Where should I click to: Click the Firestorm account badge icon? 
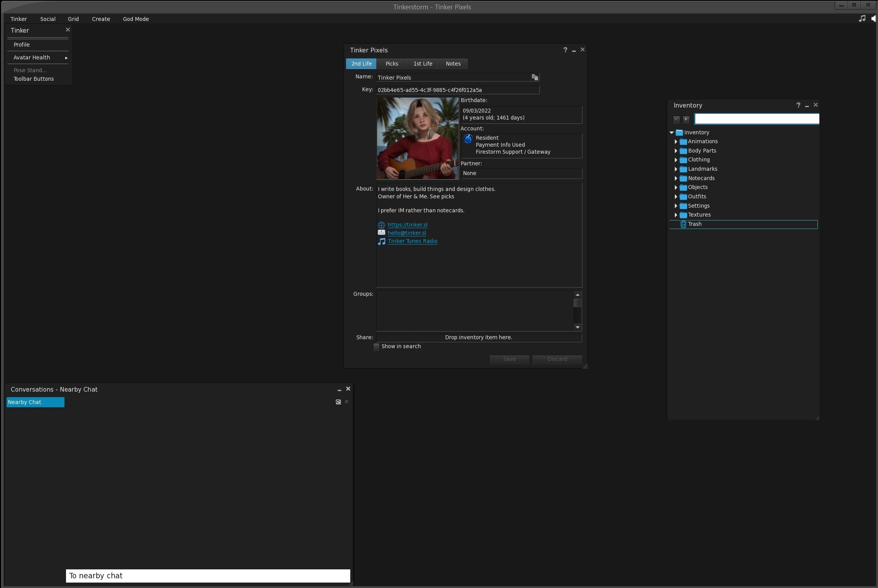[x=468, y=139]
